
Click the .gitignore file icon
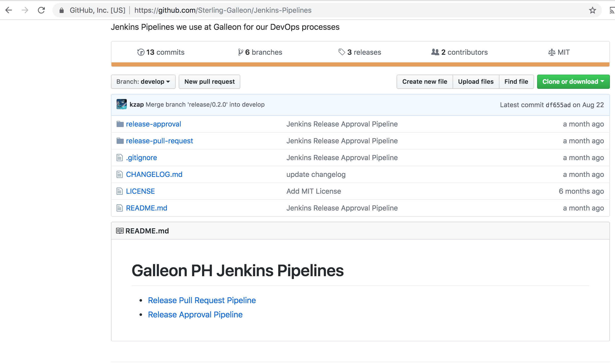[120, 158]
